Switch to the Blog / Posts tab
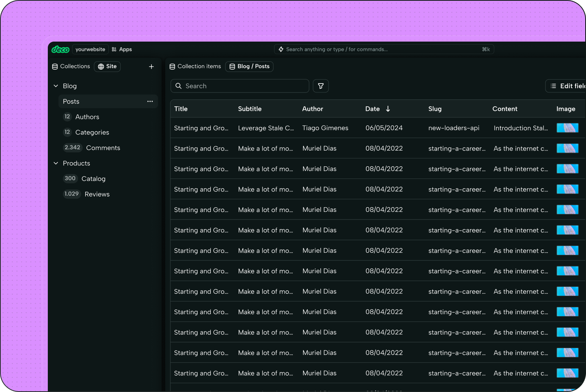 [x=249, y=66]
